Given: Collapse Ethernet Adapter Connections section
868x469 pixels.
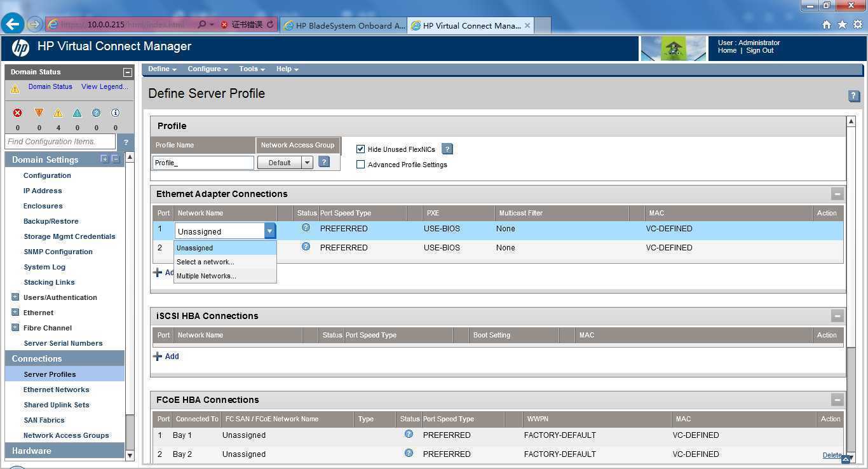Looking at the screenshot, I should 837,194.
